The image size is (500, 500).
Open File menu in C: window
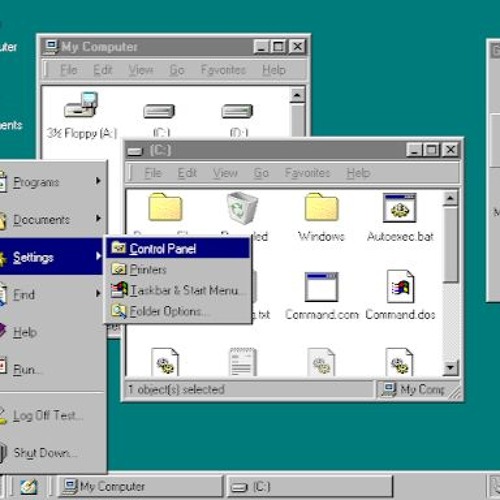pos(153,173)
